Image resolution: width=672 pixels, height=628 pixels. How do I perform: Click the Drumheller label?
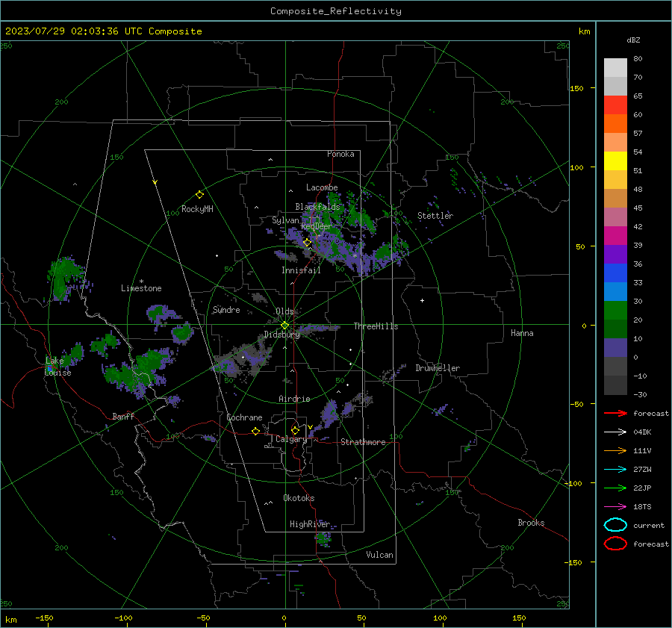[x=438, y=368]
